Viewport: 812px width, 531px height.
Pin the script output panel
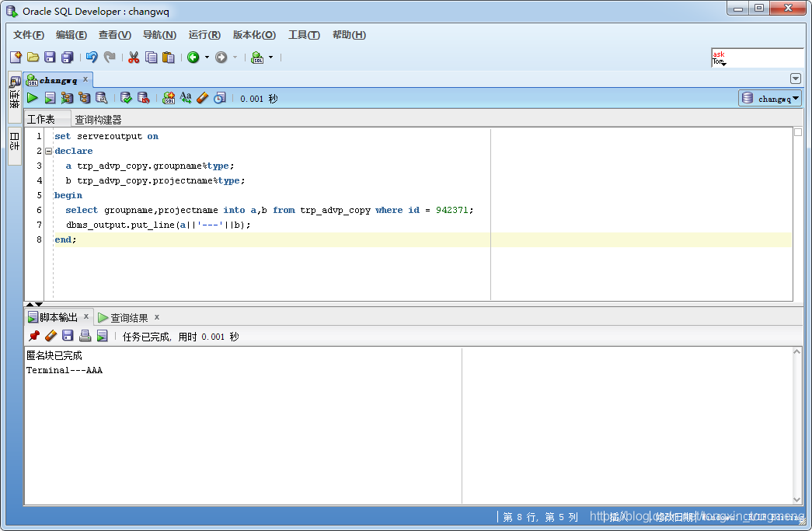(33, 336)
